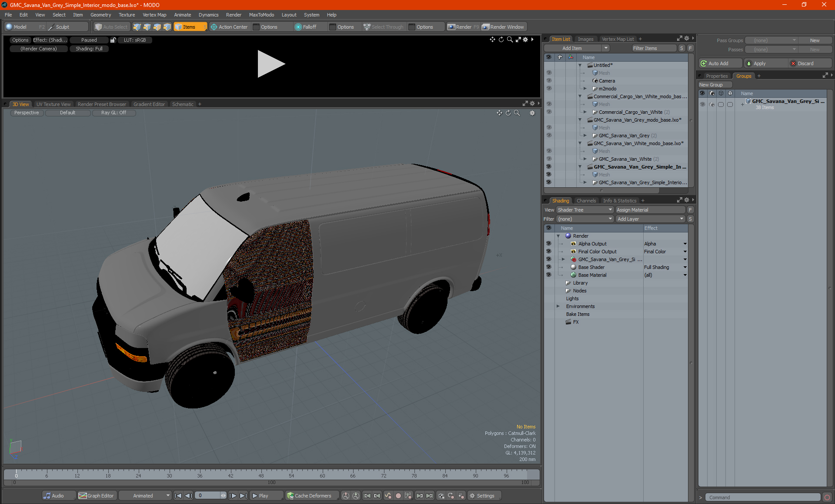This screenshot has height=504, width=835.
Task: Click timeline marker at frame 48
Action: [x=261, y=475]
